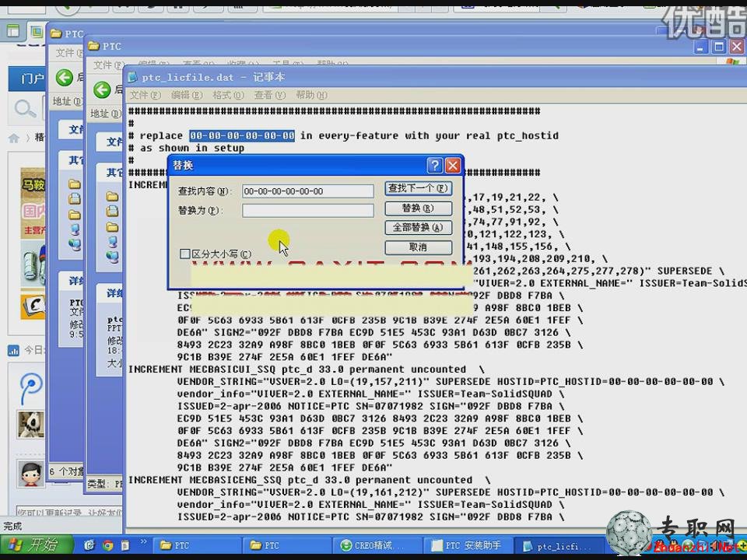The image size is (747, 560).
Task: Click highlighted 00-00-00-00-00-00 text in Notepad
Action: coord(242,135)
